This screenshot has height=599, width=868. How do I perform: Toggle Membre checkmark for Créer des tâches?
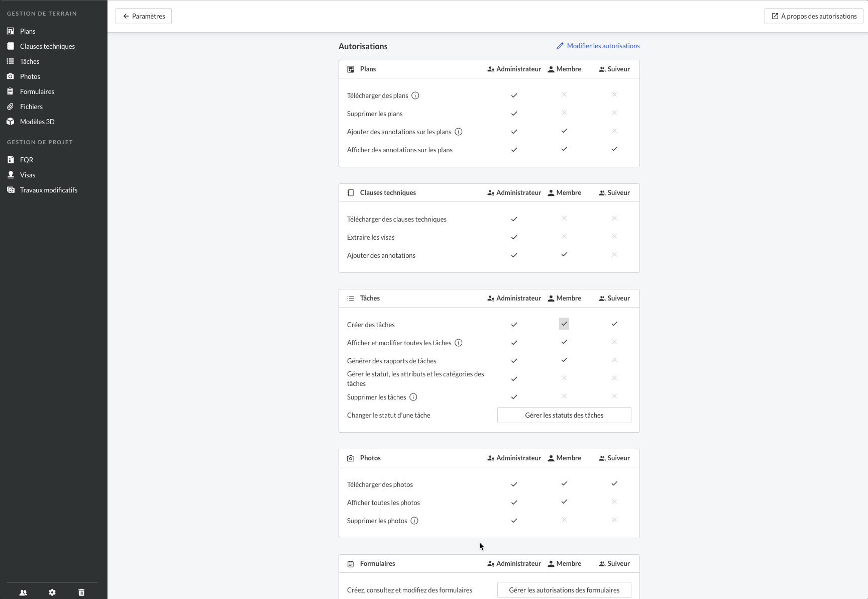pyautogui.click(x=564, y=324)
